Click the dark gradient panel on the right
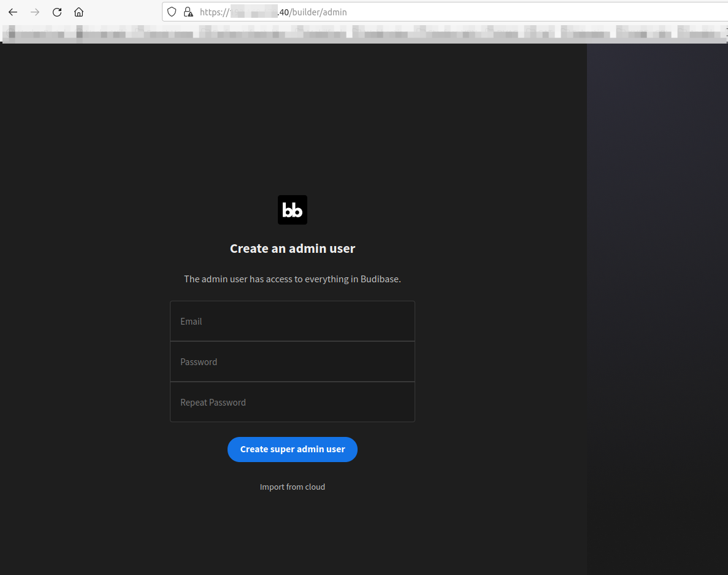Image resolution: width=728 pixels, height=575 pixels. coord(657,307)
